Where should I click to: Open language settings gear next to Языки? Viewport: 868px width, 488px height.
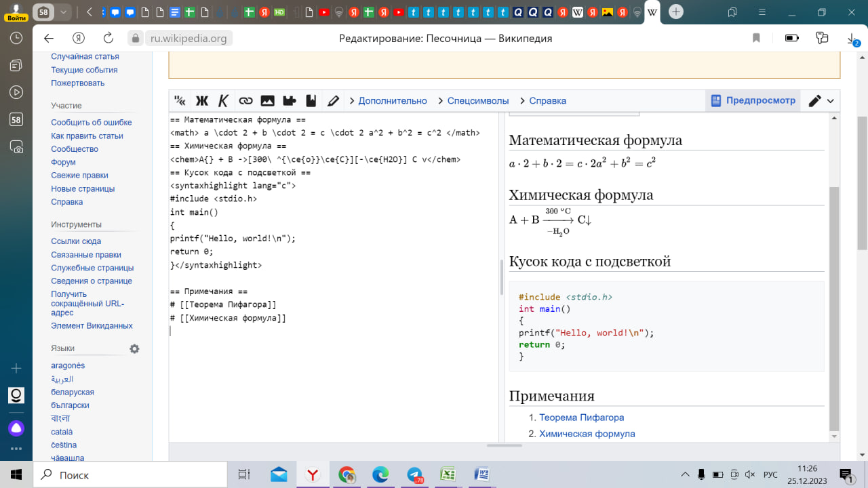134,348
